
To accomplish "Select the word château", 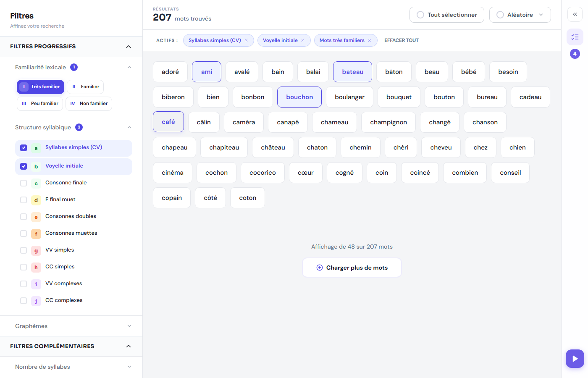I will 273,147.
